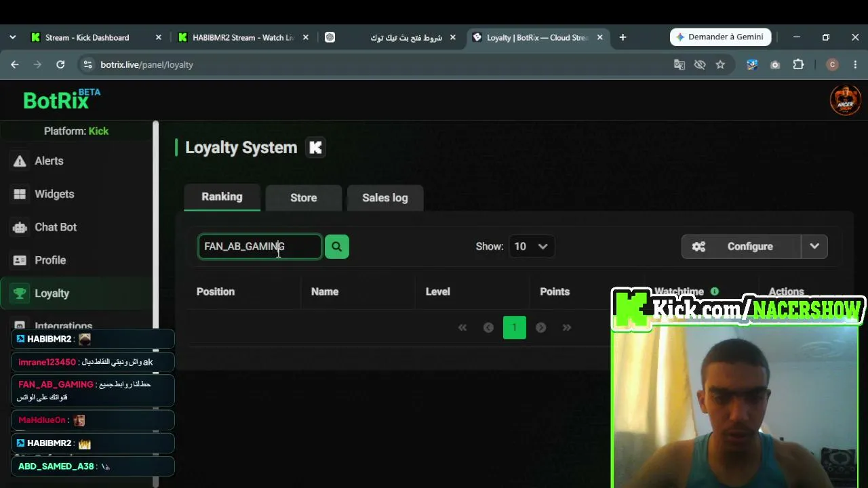868x488 pixels.
Task: Open Profile in the sidebar
Action: point(77,260)
